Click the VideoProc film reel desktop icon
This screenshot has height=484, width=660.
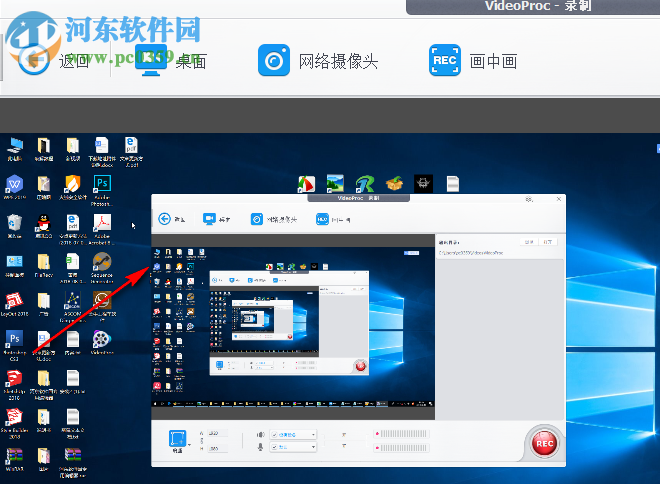[102, 343]
